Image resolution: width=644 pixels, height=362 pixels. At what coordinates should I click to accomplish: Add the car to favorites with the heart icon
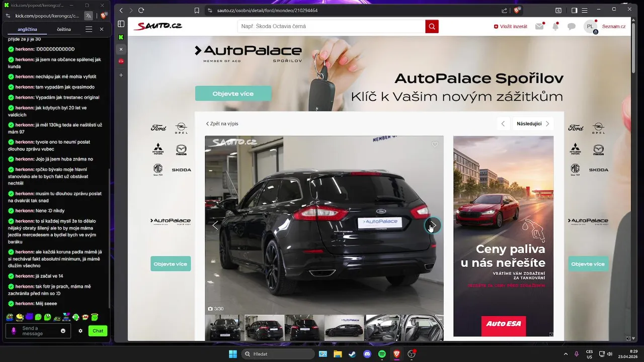click(x=435, y=144)
